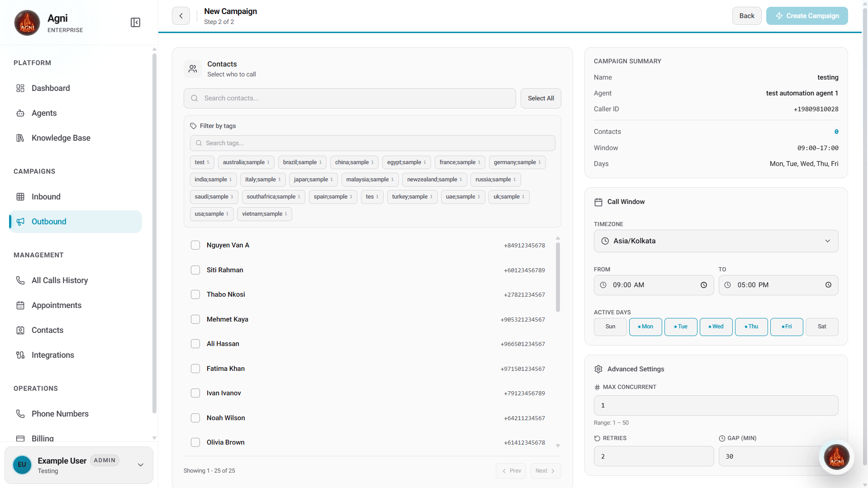Screen dimensions: 868x488
Task: Click the clock picker icon in TO field
Action: (828, 285)
